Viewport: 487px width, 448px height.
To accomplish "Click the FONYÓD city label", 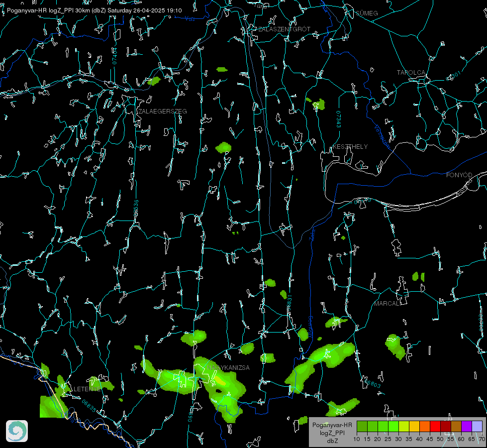I will click(459, 175).
